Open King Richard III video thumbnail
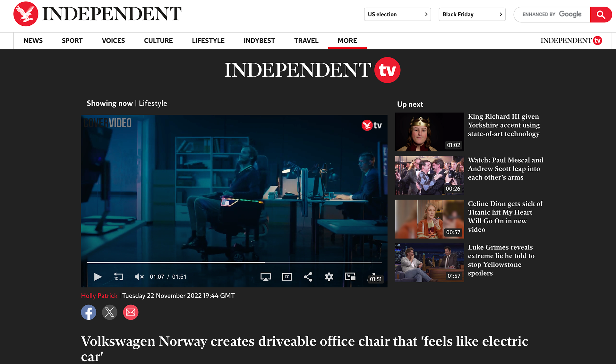616x364 pixels. click(x=429, y=132)
